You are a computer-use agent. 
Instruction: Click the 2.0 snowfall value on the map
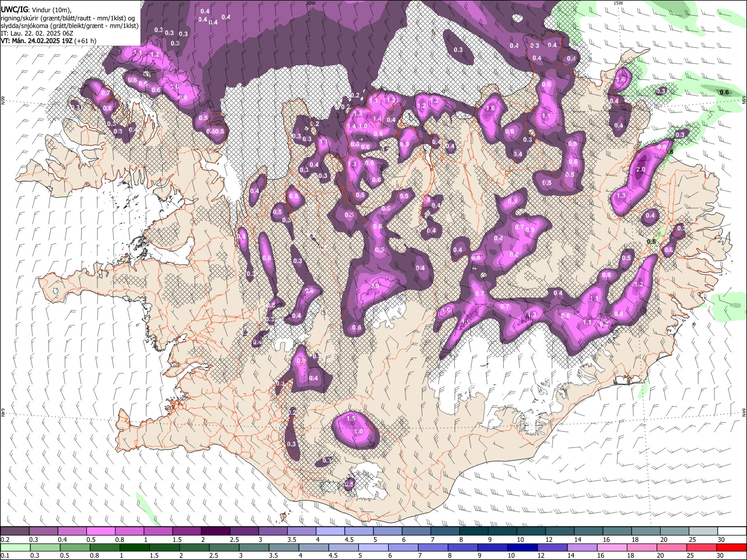click(x=640, y=170)
